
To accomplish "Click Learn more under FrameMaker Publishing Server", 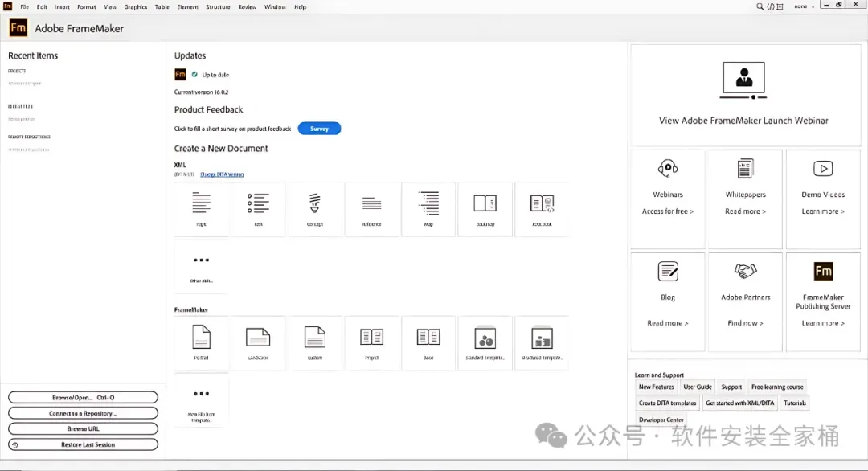I will coord(823,323).
